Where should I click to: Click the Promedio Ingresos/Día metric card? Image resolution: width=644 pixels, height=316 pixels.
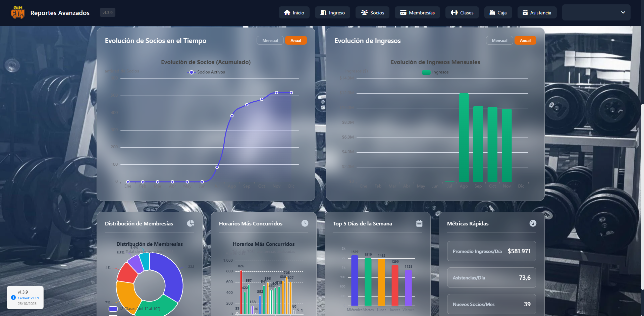point(491,251)
